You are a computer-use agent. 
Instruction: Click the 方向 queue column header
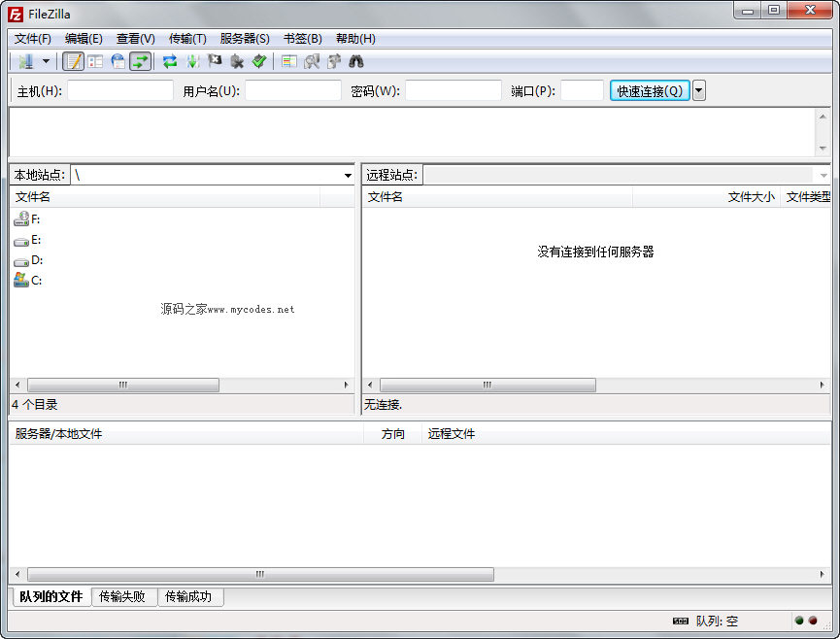[393, 434]
